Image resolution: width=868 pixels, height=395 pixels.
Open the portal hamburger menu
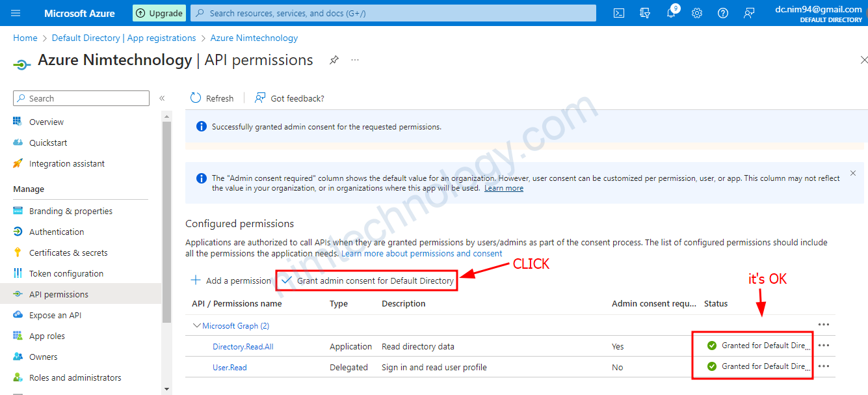click(x=16, y=13)
